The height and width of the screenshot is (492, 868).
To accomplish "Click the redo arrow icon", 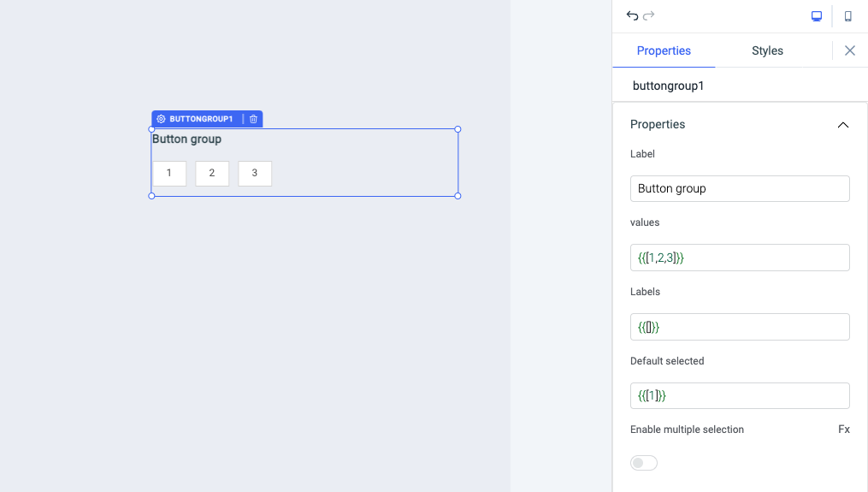I will coord(649,15).
